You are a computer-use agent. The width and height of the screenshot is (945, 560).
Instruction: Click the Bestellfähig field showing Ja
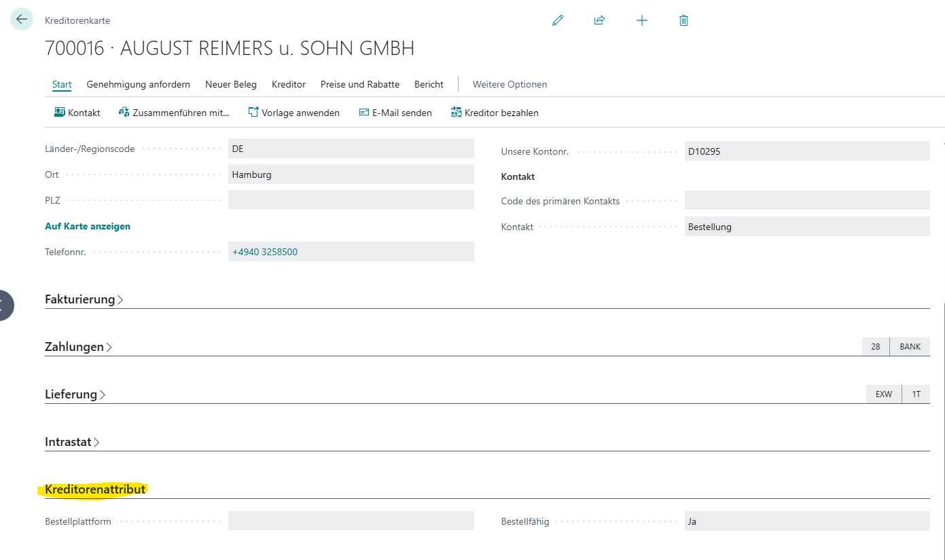(807, 521)
